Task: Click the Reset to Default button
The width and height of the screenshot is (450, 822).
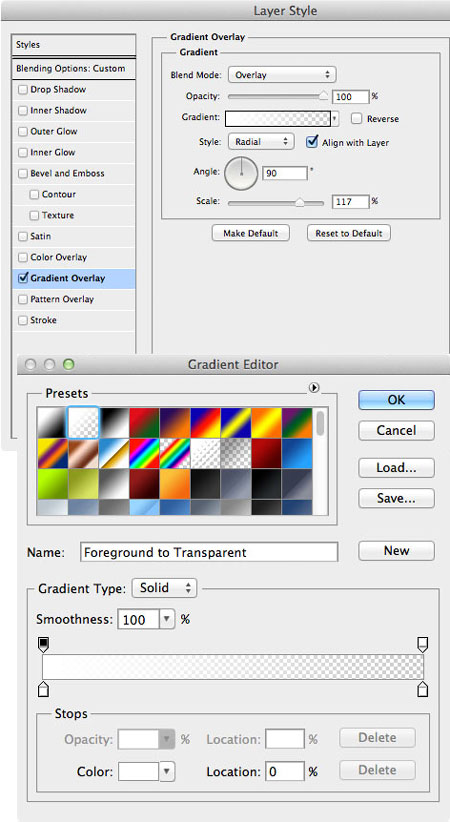Action: [x=349, y=233]
